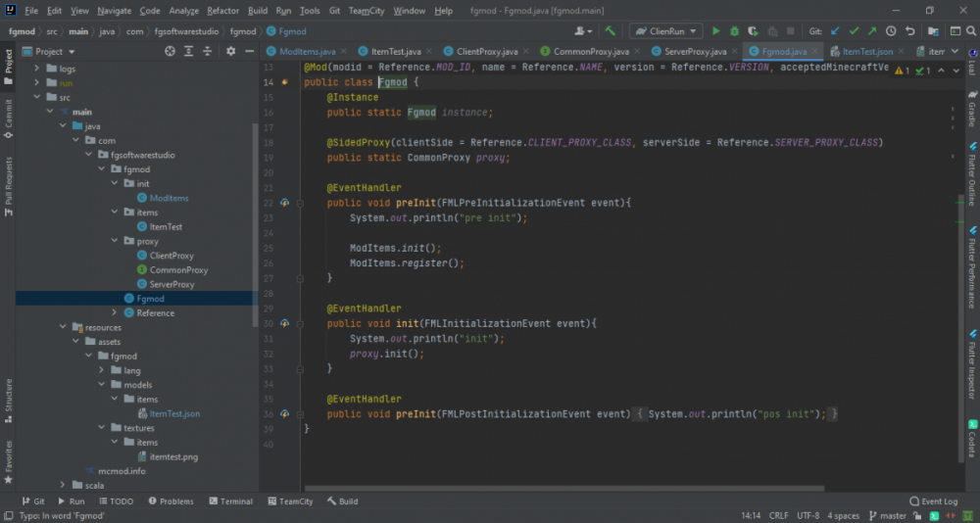Expand the logs folder
The width and height of the screenshot is (980, 523).
pos(36,69)
